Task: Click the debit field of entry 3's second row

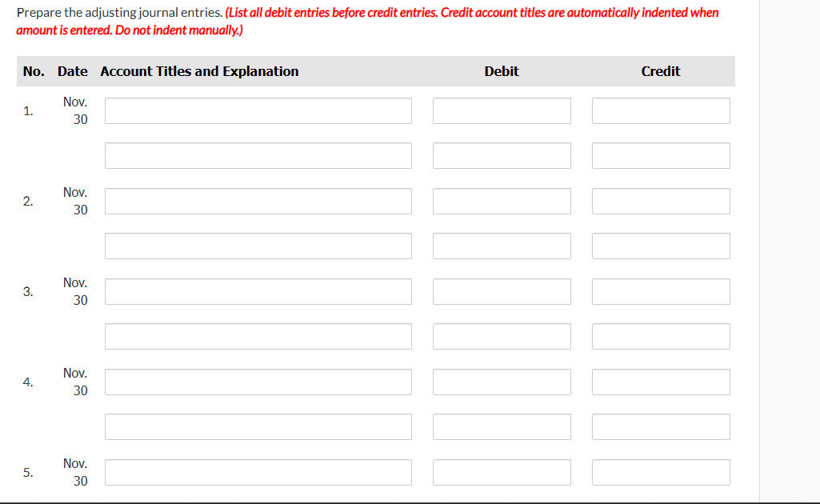Action: click(501, 336)
